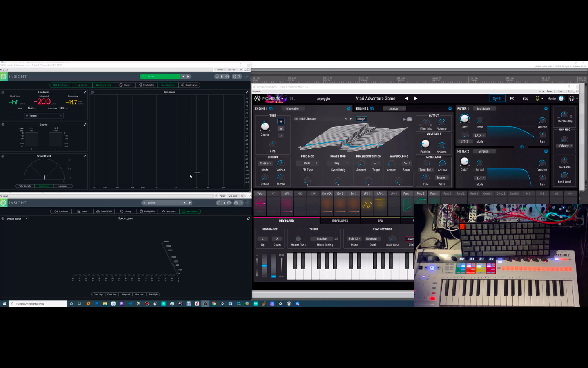Expand the Spectrogram panel in bottom Insight
The width and height of the screenshot is (588, 368).
248,218
